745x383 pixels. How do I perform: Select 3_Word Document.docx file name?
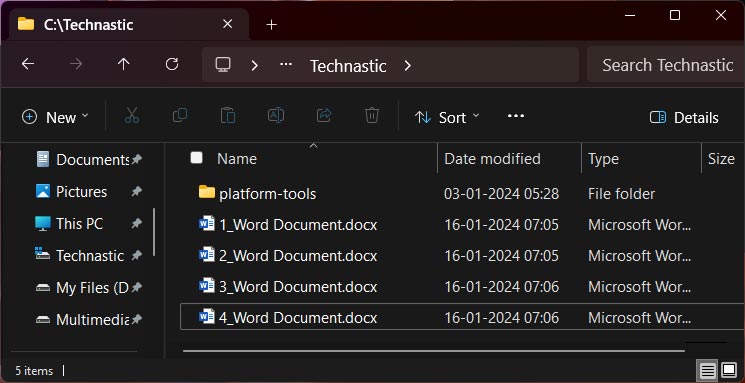298,287
